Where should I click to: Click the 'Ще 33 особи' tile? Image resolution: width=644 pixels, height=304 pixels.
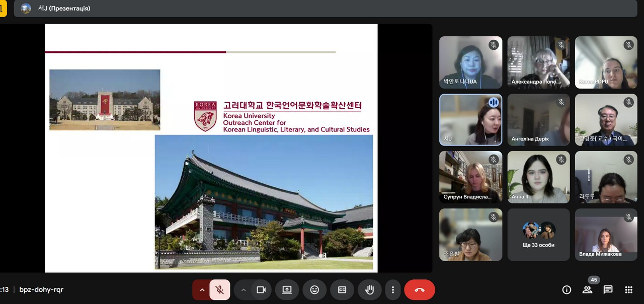(538, 235)
